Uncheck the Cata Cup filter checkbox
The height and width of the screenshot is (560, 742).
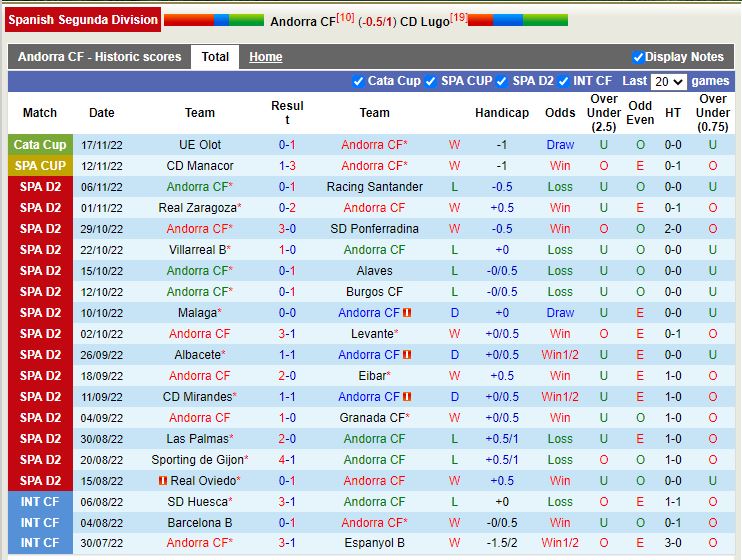[x=358, y=81]
